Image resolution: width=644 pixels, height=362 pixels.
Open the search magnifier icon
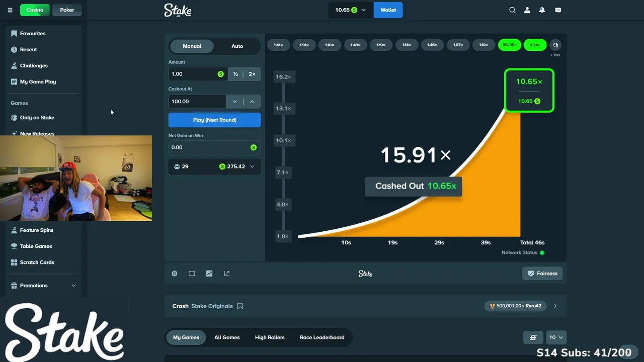pos(512,10)
